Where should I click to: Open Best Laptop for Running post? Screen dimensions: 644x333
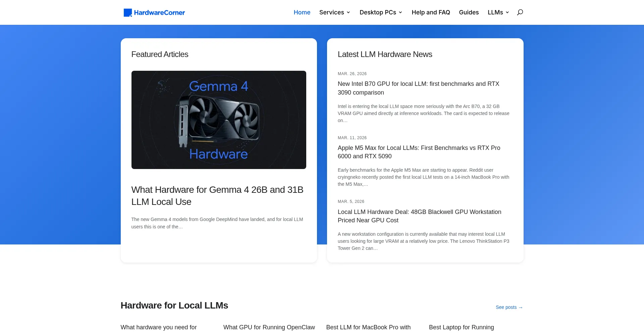pos(461,327)
